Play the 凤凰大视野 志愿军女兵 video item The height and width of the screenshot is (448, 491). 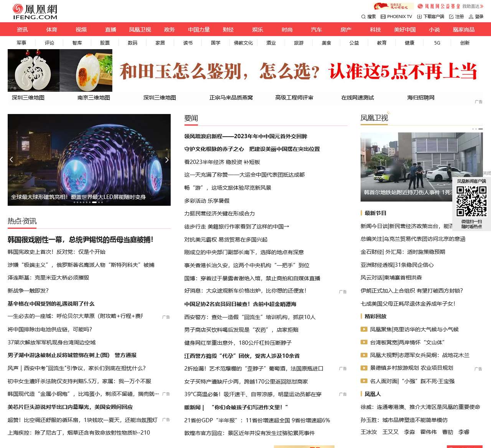(415, 355)
